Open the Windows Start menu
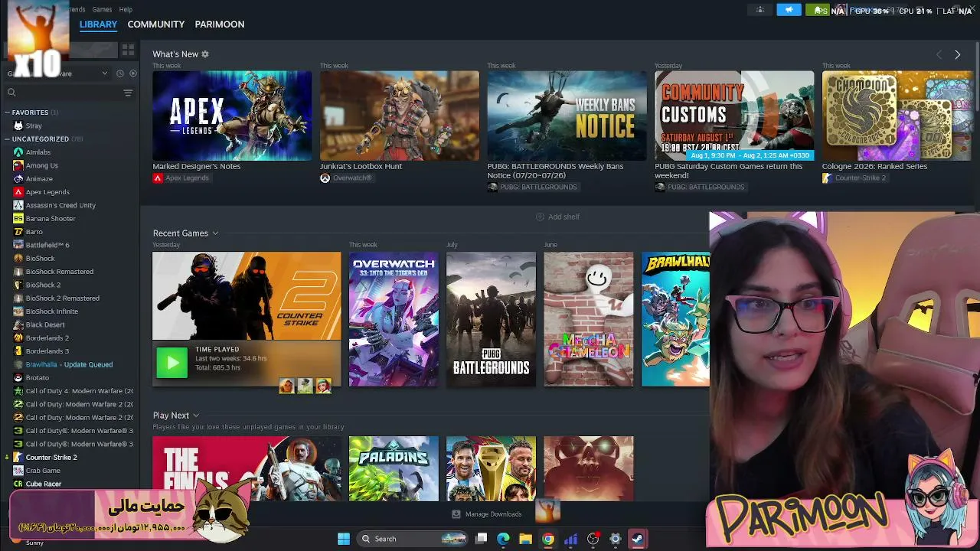Viewport: 980px width, 551px height. pos(344,539)
